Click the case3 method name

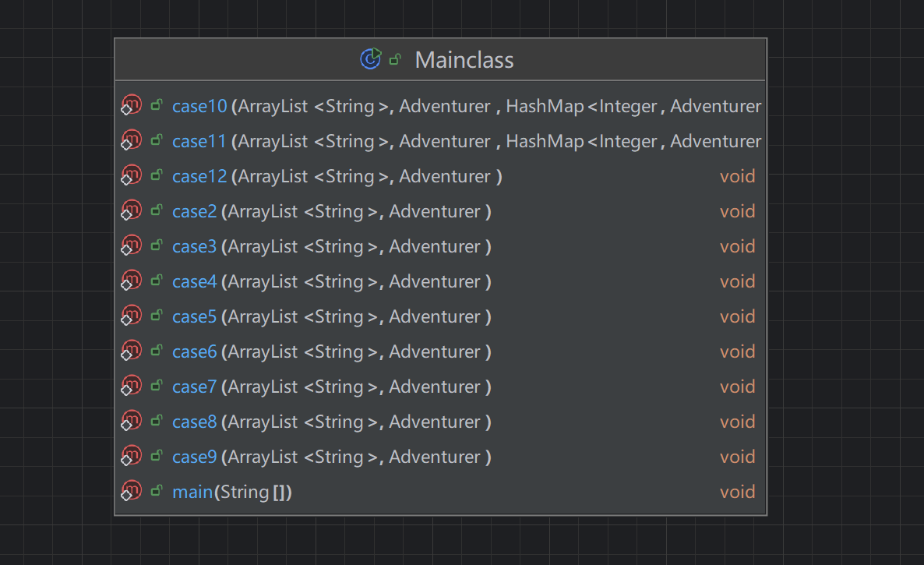coord(194,246)
